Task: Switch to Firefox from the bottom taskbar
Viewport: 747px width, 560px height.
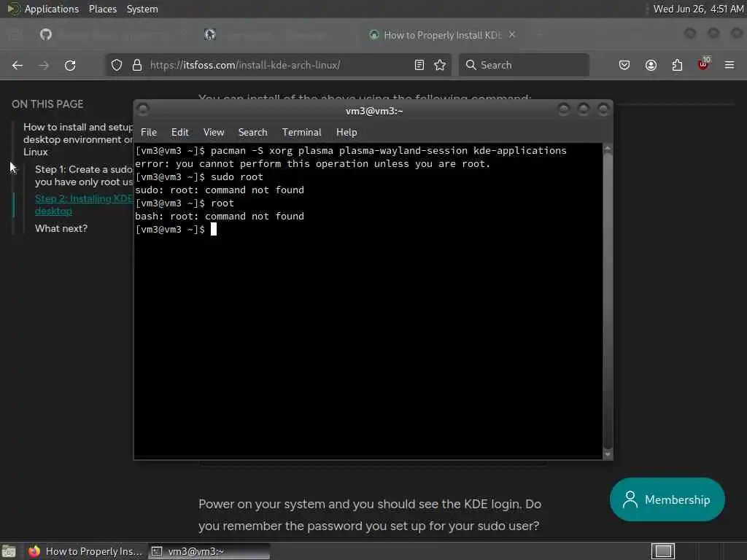Action: pyautogui.click(x=86, y=551)
